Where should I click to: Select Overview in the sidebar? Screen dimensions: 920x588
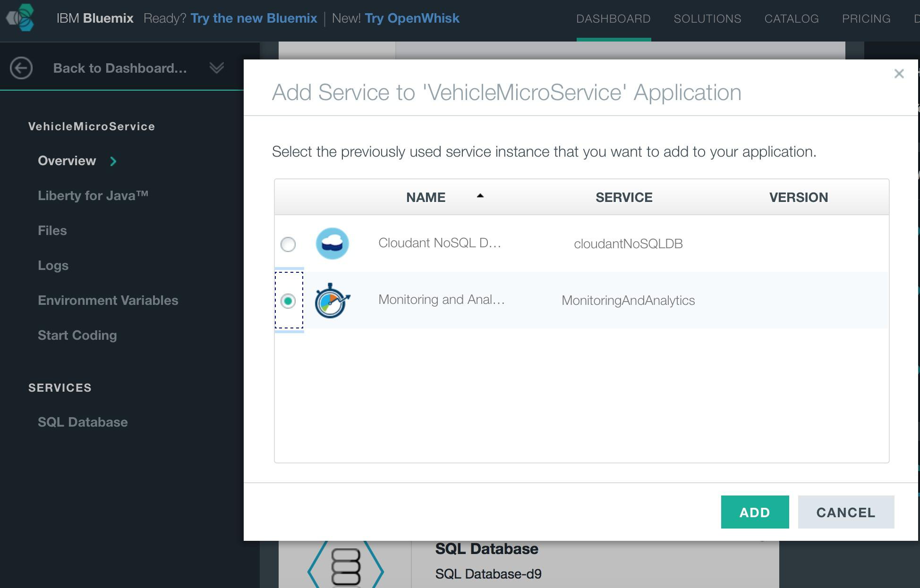(67, 161)
